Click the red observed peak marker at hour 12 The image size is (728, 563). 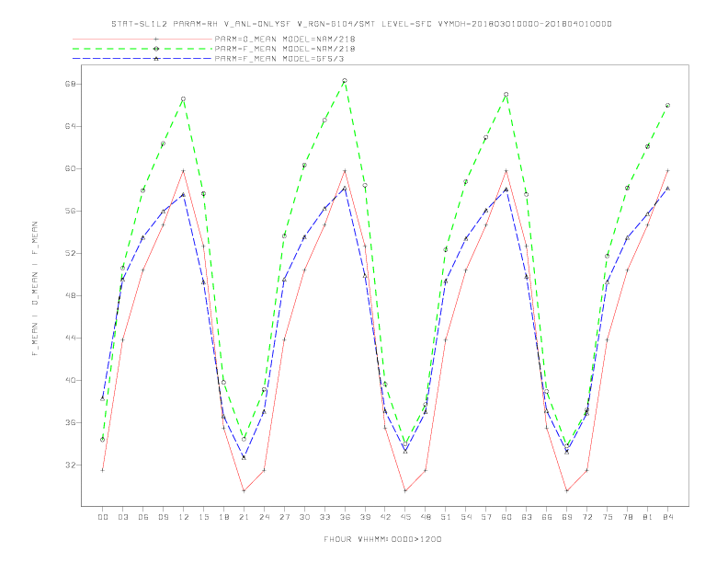click(x=184, y=171)
